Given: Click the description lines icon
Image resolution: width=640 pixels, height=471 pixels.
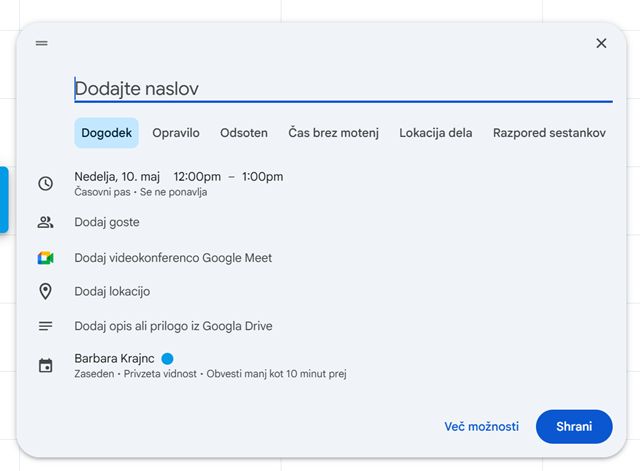Looking at the screenshot, I should (x=45, y=326).
